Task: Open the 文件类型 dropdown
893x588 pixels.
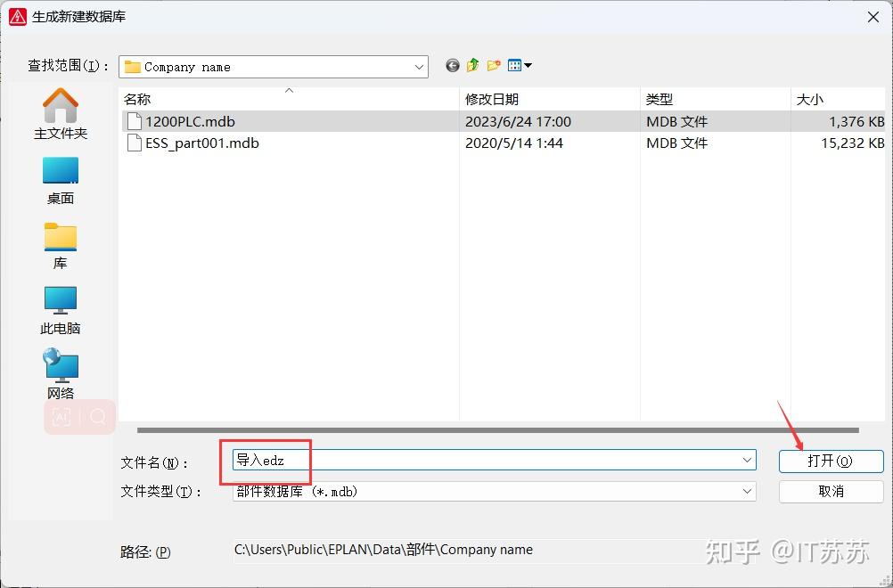Action: coord(746,490)
